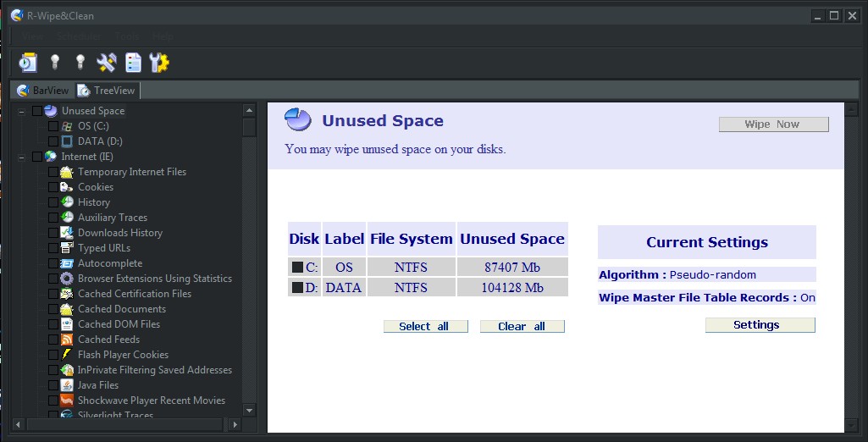Viewport: 868px width, 442px height.
Task: Click the second lightbulb toolbar icon
Action: coord(80,62)
